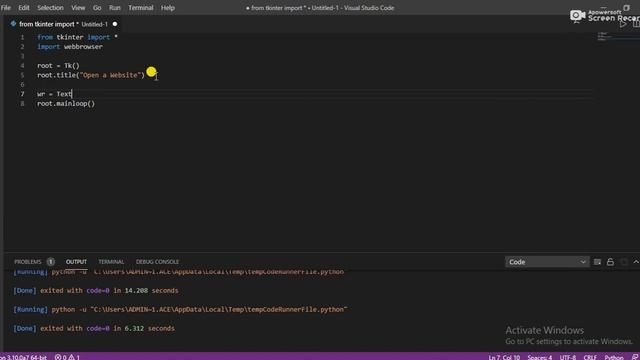Click line number 3 in the gutter
Image resolution: width=640 pixels, height=360 pixels.
22,56
